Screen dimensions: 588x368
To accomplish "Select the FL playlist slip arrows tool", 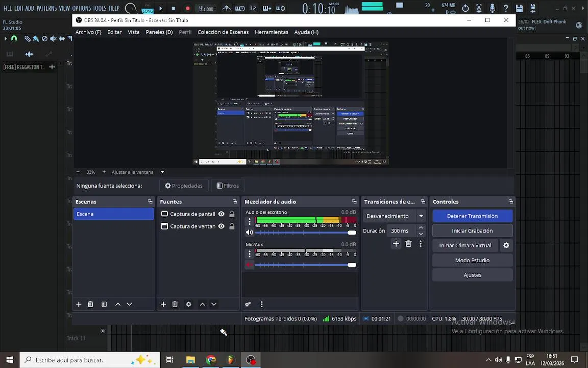I will (62, 39).
